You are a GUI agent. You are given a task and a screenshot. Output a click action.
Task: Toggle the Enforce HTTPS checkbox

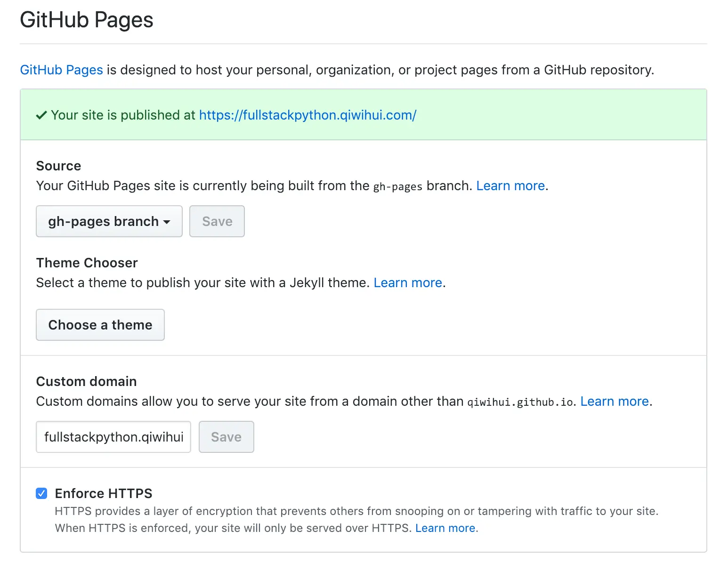(41, 493)
